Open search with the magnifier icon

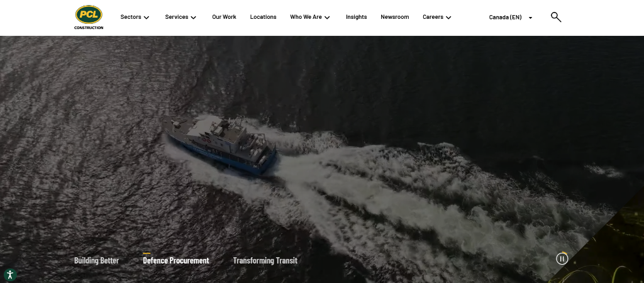tap(555, 17)
